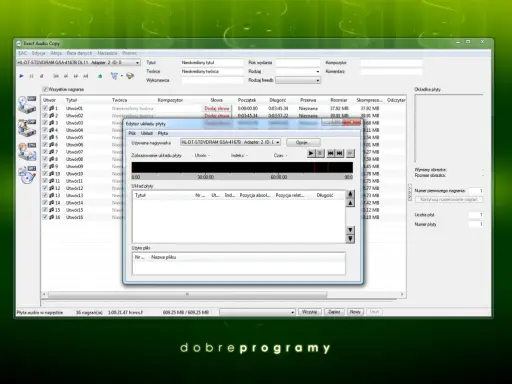Move layout item to bottom with double-down arrow

point(350,238)
